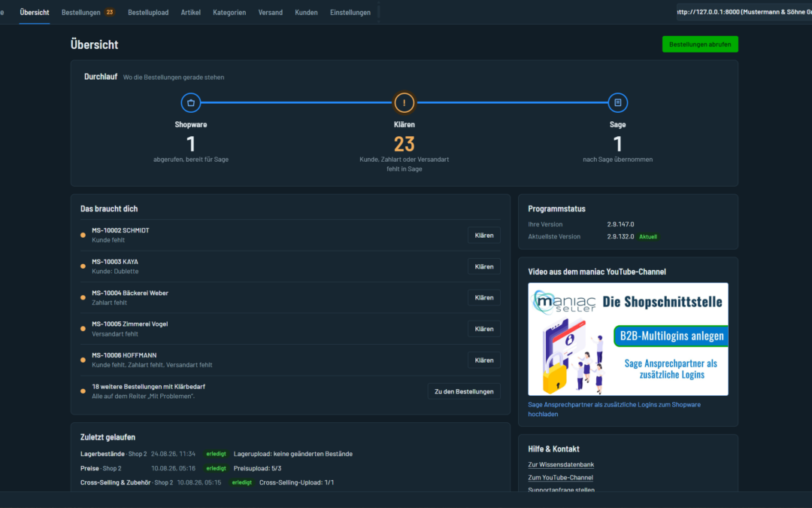
Task: Click the 127.0.0.1:8000 shop address field
Action: (744, 12)
